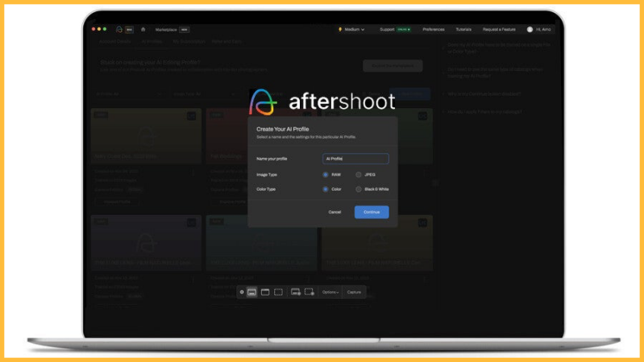The height and width of the screenshot is (362, 644).
Task: Click into the Name your profile field
Action: coord(355,159)
